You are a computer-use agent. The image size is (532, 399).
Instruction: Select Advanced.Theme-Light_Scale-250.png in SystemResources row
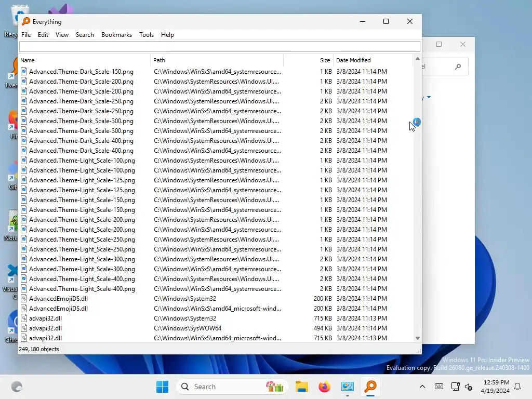pyautogui.click(x=82, y=239)
